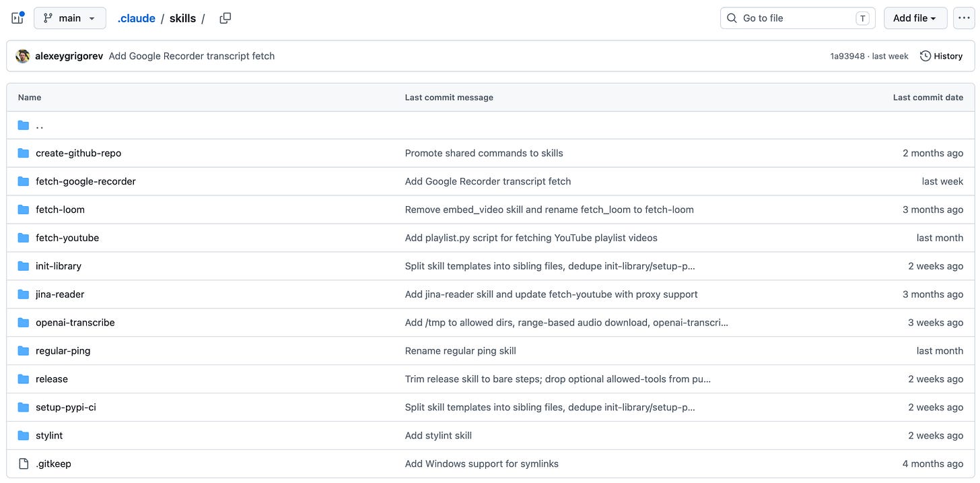Image resolution: width=980 pixels, height=483 pixels.
Task: Open commit Trim release skill to bare steps
Action: [x=558, y=379]
